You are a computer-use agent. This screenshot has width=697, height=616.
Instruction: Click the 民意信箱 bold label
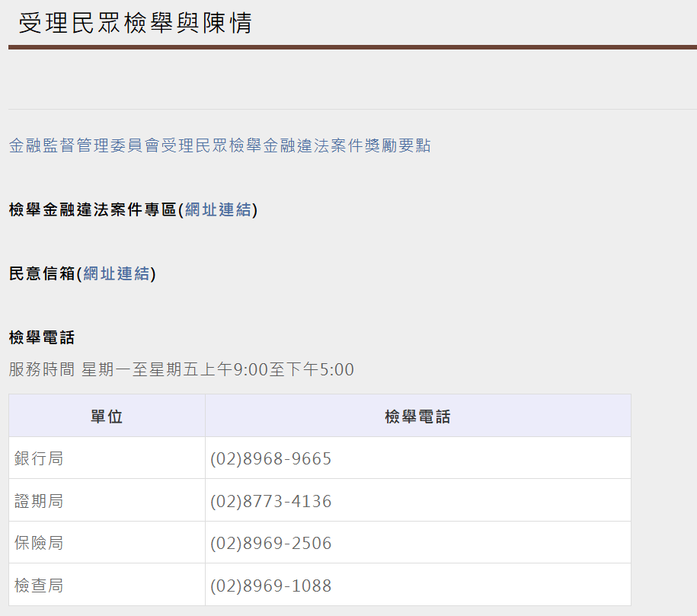click(42, 274)
